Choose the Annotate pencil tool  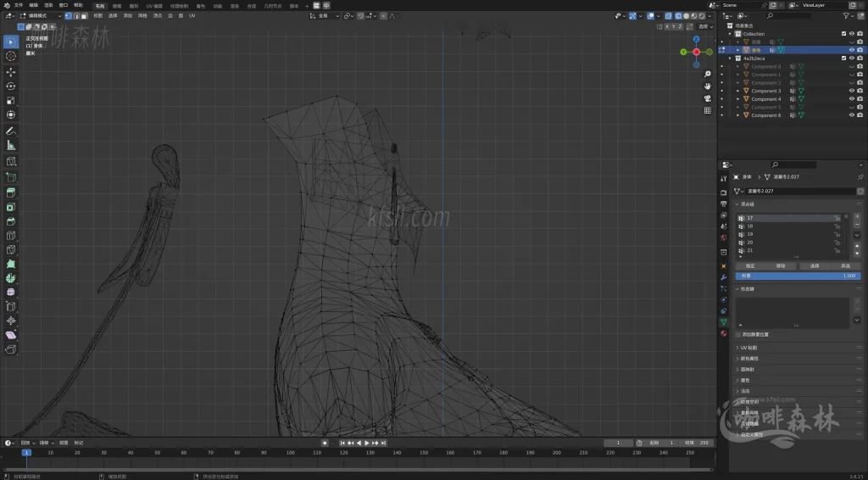click(10, 131)
